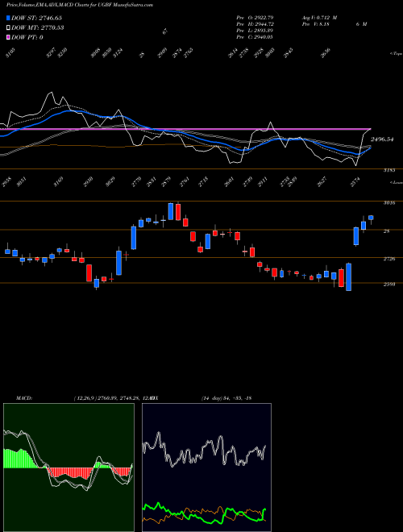Click the 3163 tops value label

pyautogui.click(x=10, y=53)
